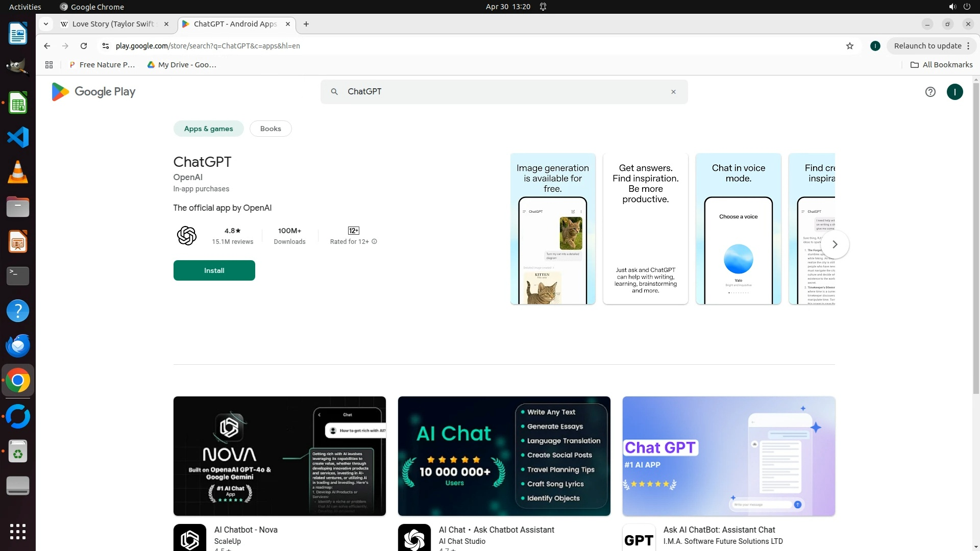980x551 pixels.
Task: Open a new Chrome tab
Action: (306, 24)
